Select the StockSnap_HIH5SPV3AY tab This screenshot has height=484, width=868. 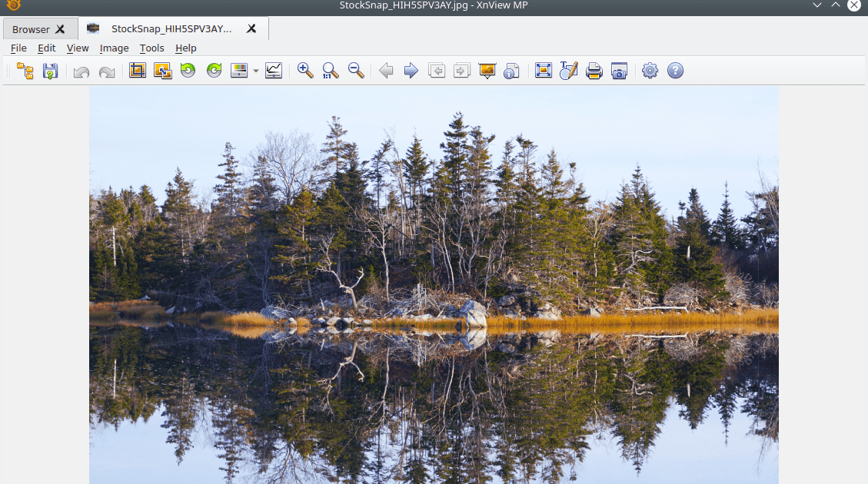point(171,28)
